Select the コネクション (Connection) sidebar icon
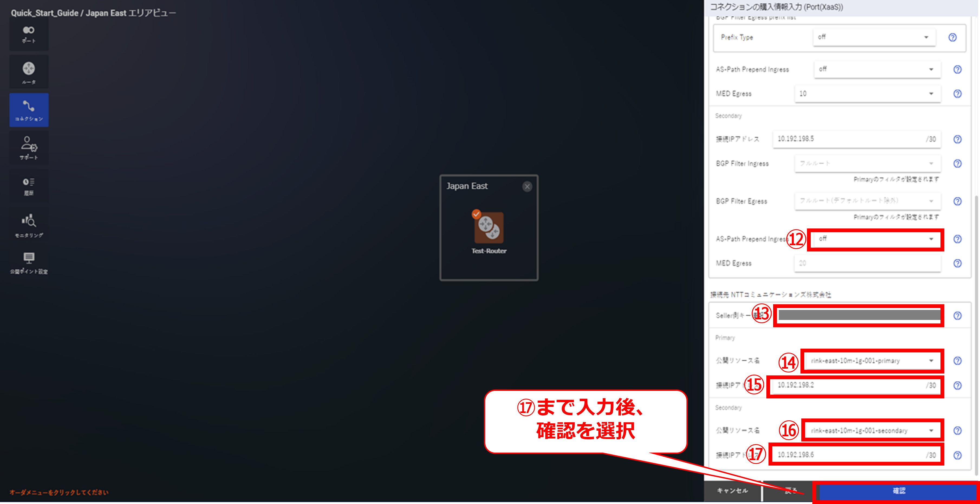Image resolution: width=980 pixels, height=504 pixels. (29, 110)
